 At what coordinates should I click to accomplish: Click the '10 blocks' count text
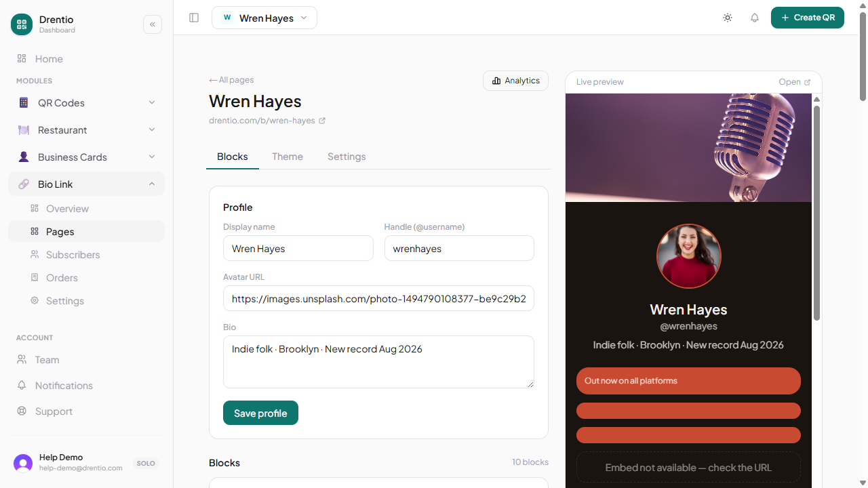pos(530,462)
